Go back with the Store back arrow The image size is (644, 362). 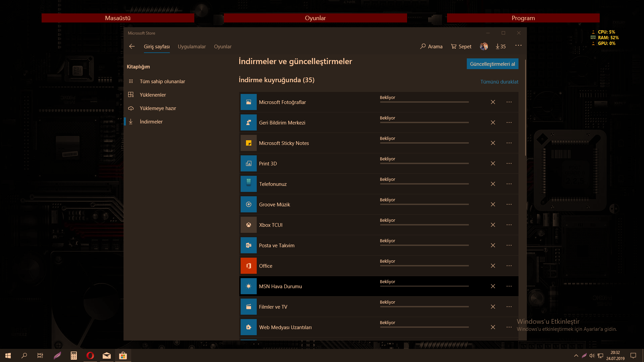click(132, 46)
